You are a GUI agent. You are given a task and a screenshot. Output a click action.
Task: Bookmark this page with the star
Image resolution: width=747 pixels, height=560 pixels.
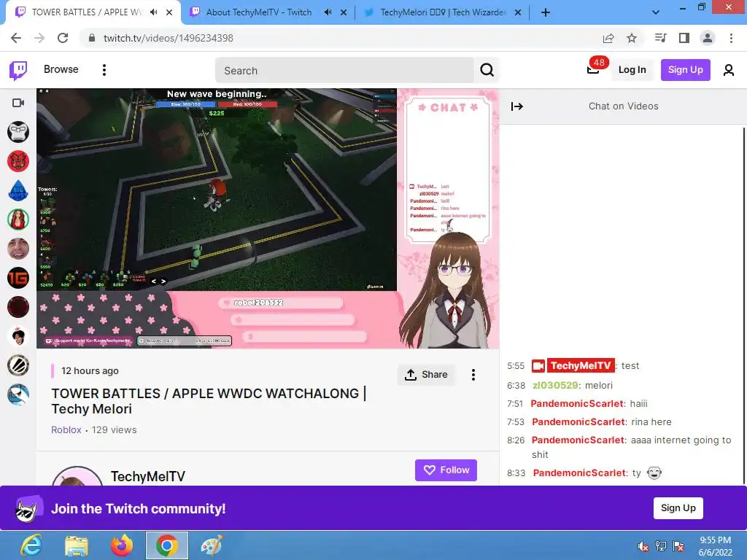tap(632, 38)
